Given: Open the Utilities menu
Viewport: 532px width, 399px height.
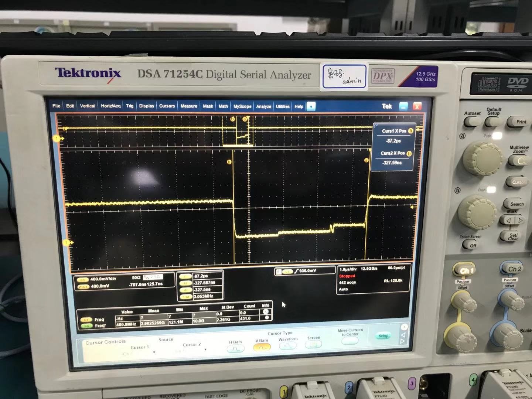Looking at the screenshot, I should [283, 106].
